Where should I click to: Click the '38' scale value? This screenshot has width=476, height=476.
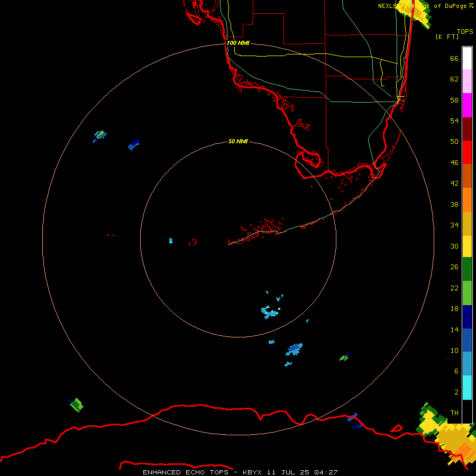coord(454,205)
